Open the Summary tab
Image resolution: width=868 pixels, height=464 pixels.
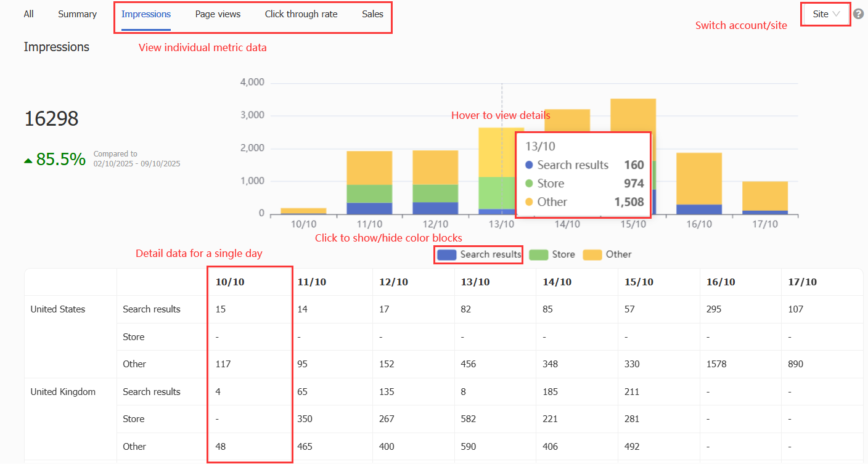(77, 14)
